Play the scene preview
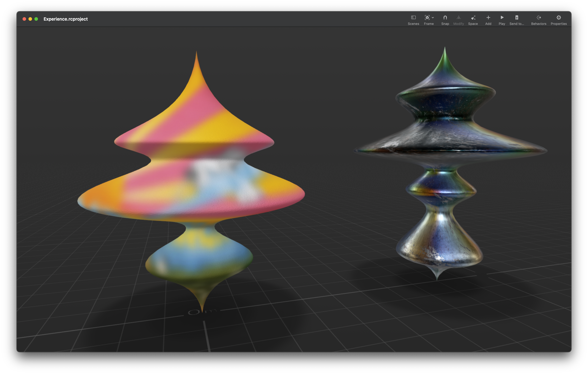 pos(502,20)
